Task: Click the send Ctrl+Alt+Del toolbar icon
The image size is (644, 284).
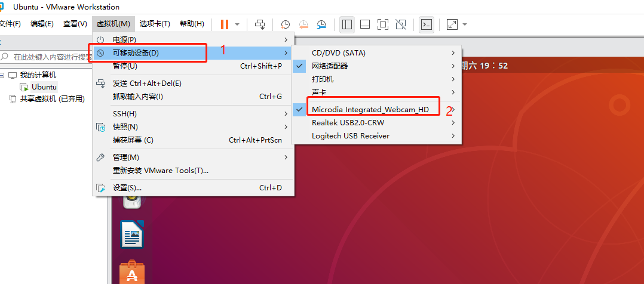Action: point(260,24)
